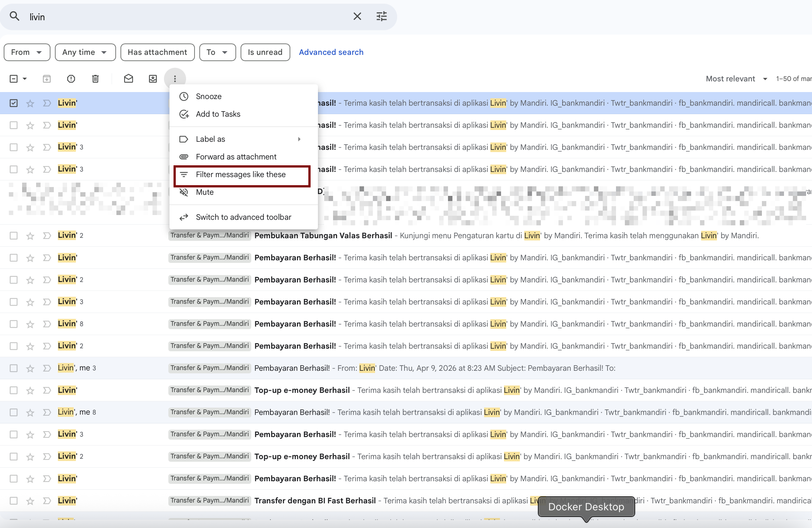
Task: Uncheck the selected first Livin' email
Action: 14,103
